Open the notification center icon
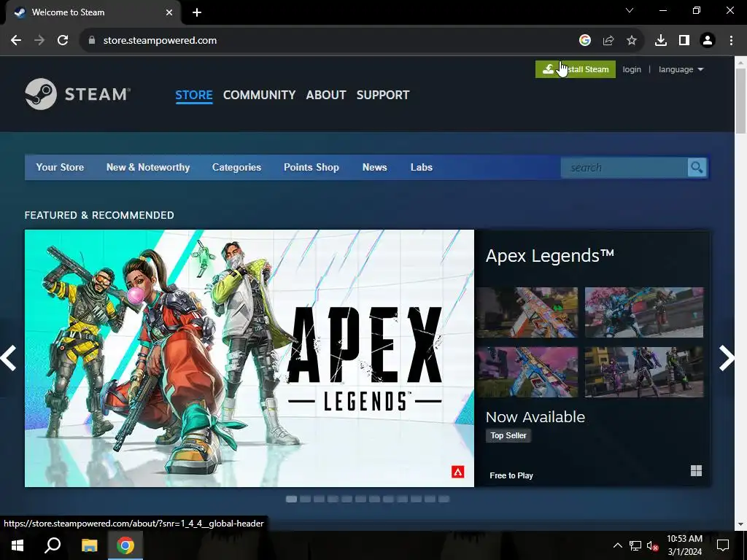This screenshot has height=560, width=747. click(x=723, y=545)
